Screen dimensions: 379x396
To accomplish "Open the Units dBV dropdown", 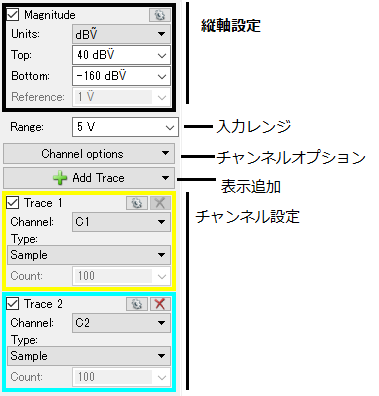I will click(121, 34).
